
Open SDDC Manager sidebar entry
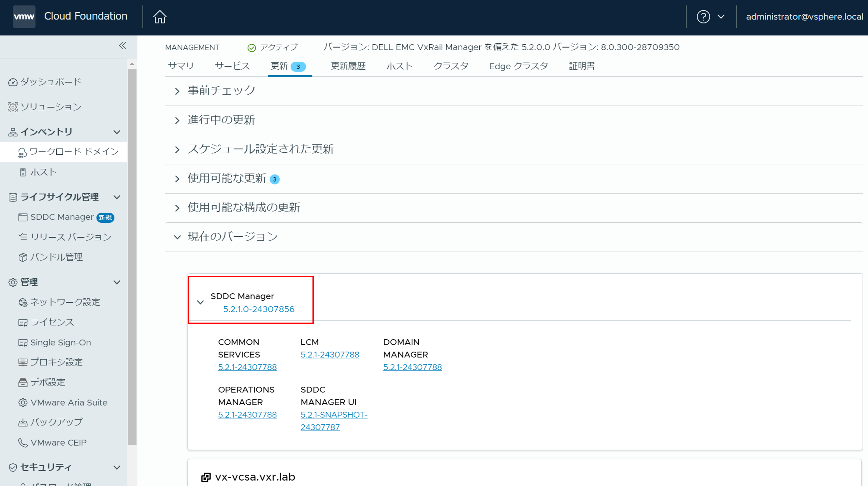62,217
